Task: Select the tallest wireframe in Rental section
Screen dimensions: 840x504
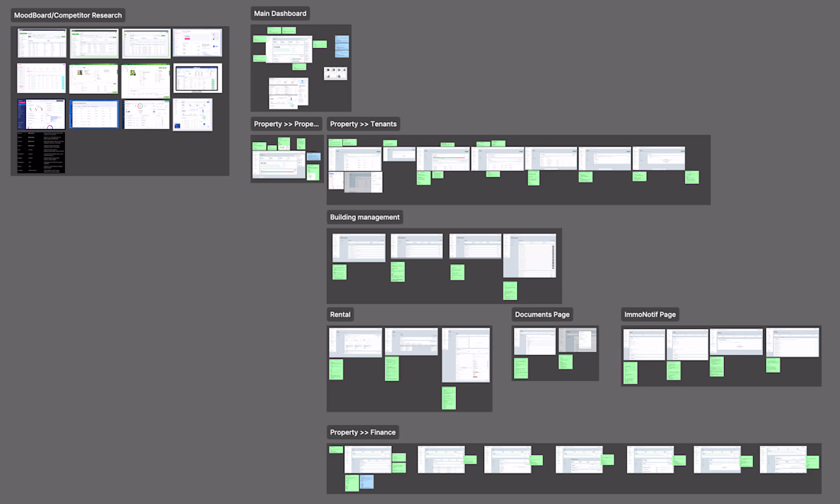Action: [x=466, y=354]
